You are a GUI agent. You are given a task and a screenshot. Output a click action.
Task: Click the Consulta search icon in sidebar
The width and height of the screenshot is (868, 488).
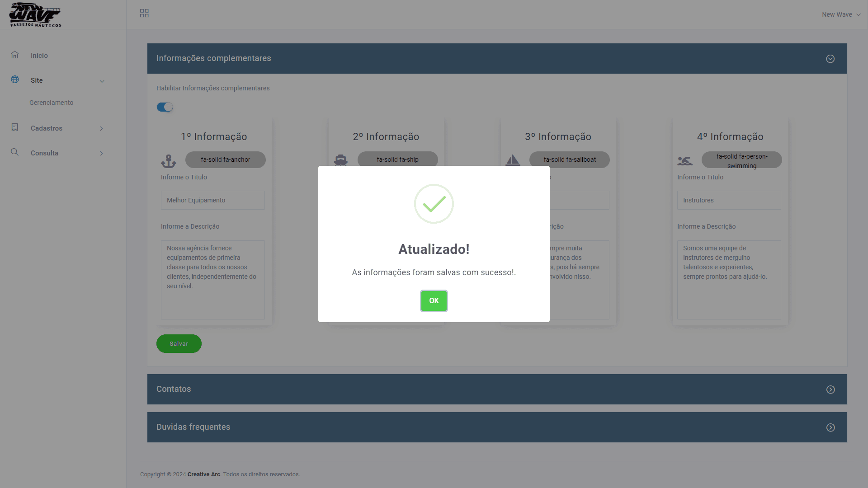(x=14, y=153)
